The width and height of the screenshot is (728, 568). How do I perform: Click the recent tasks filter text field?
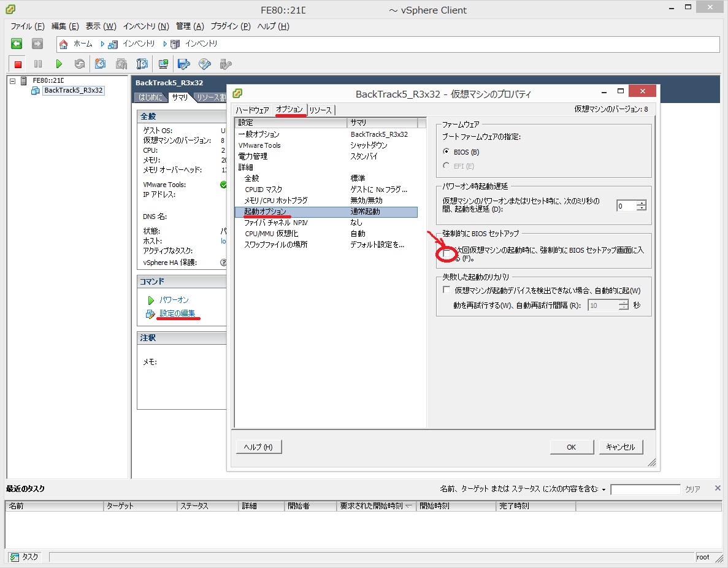[645, 489]
